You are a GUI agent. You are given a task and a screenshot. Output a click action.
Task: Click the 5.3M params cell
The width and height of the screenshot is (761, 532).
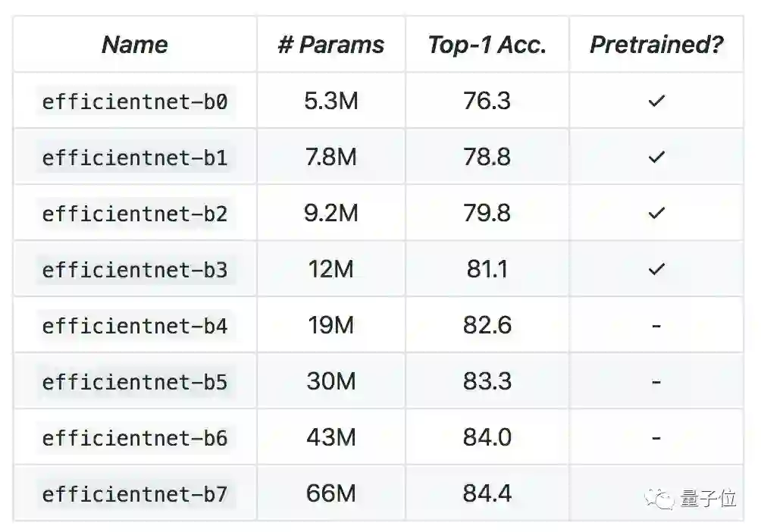tap(331, 101)
